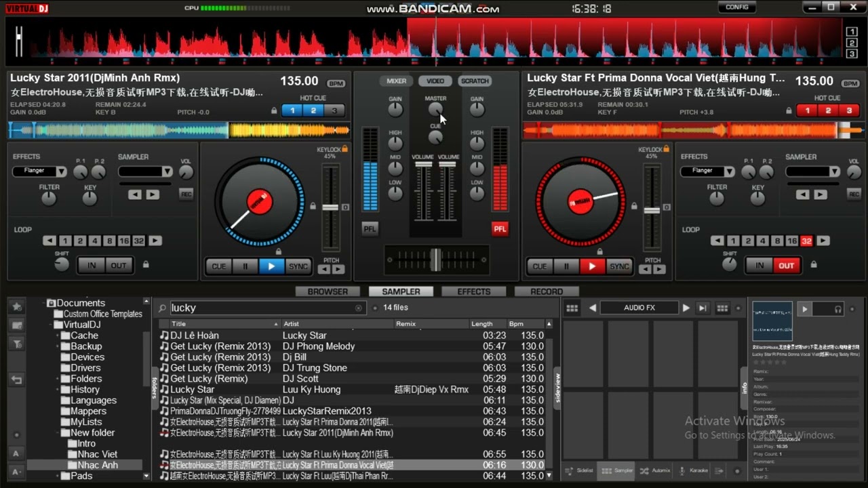Screen dimensions: 868x488
Task: Click the crossfader slider handle
Action: pyautogui.click(x=435, y=259)
